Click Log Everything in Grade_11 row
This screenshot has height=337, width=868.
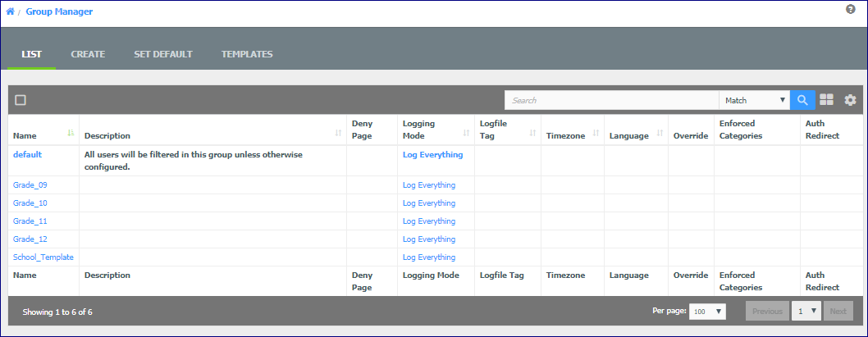(x=429, y=221)
